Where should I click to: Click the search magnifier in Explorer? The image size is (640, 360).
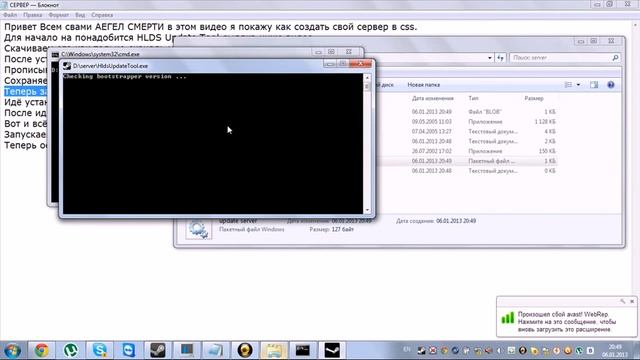[615, 58]
